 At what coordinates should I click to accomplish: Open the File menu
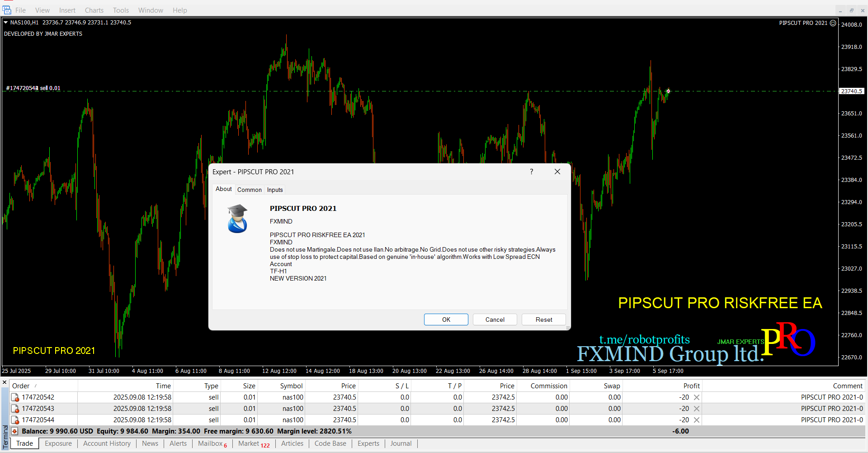click(x=20, y=10)
